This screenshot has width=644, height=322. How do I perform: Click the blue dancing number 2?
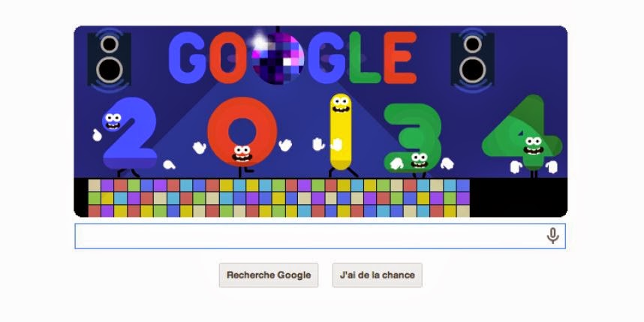[x=129, y=134]
